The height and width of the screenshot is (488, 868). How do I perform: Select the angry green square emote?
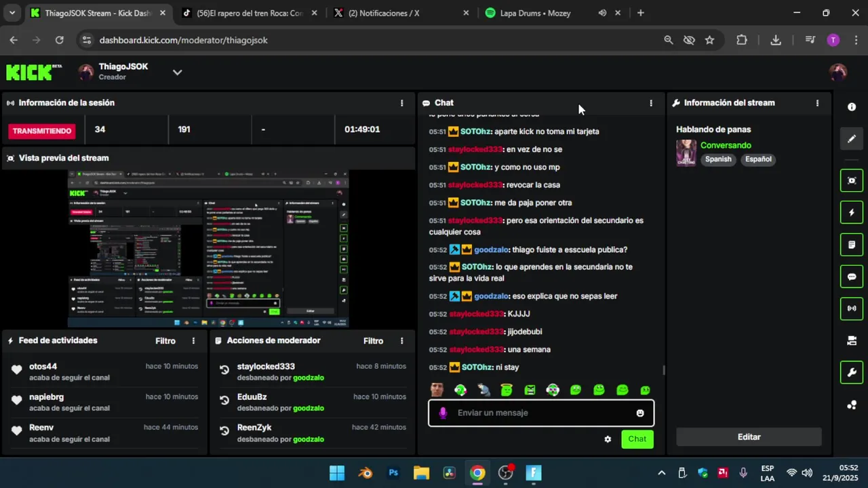[530, 390]
